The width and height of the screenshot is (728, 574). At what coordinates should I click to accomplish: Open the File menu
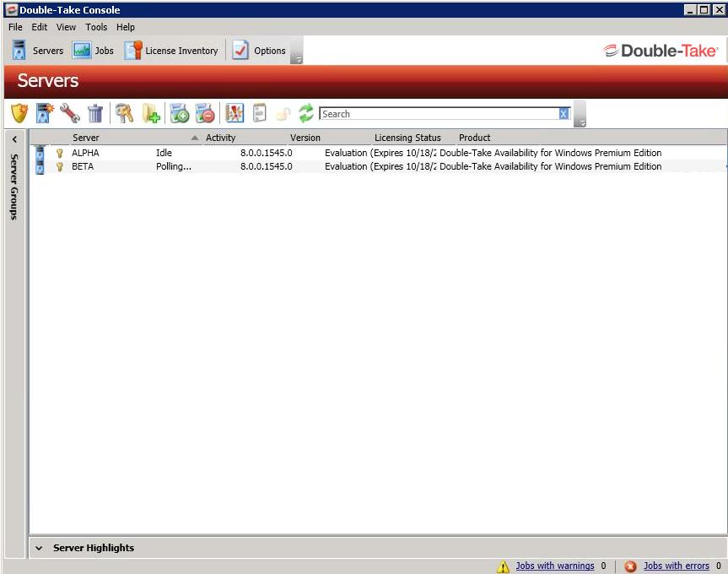(15, 27)
